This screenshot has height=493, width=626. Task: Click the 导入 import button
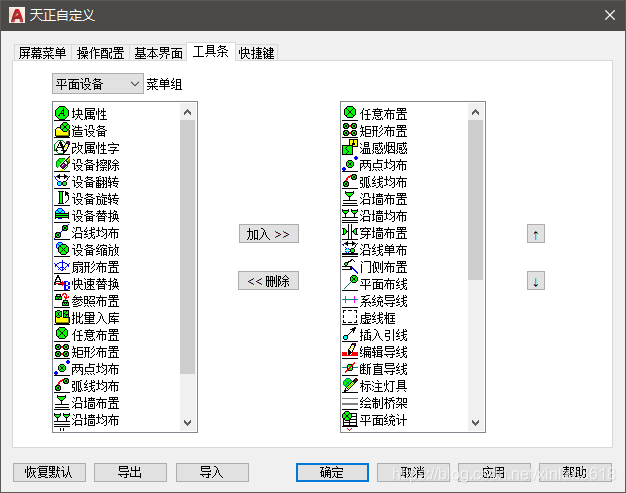click(x=212, y=472)
